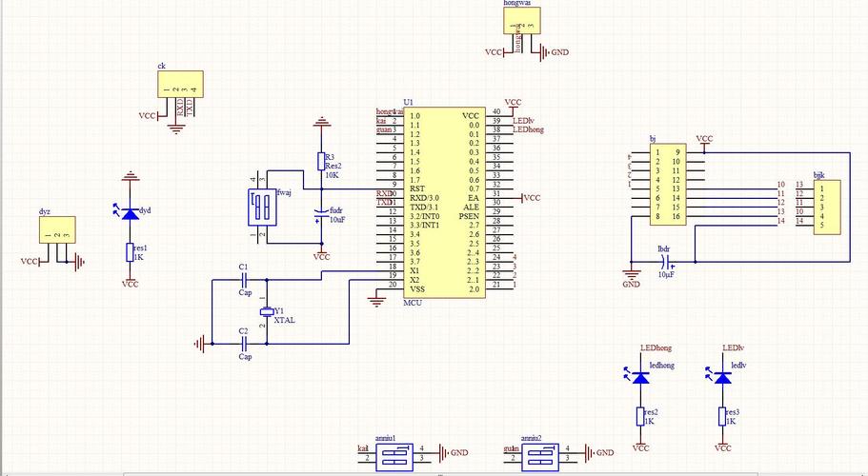
Task: Click the ground symbol left of capacitor C2
Action: pos(200,344)
